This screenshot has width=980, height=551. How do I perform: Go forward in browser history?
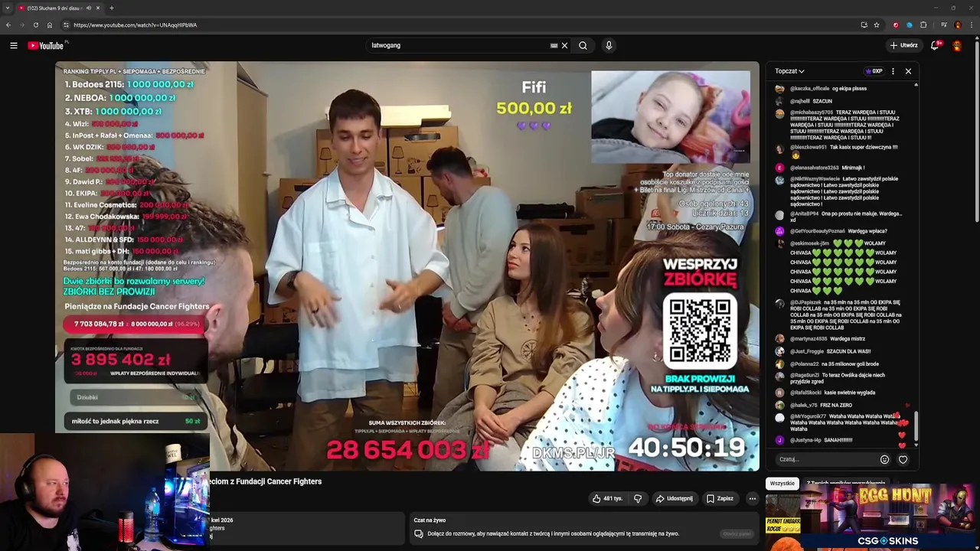[21, 25]
